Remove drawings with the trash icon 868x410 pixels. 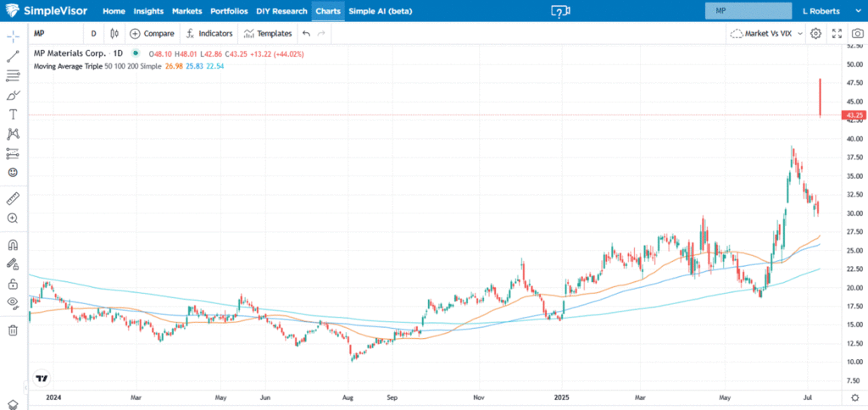pyautogui.click(x=14, y=330)
